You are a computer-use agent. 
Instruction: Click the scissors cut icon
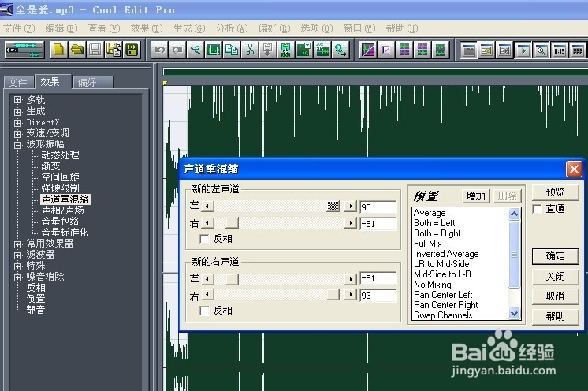tap(250, 50)
